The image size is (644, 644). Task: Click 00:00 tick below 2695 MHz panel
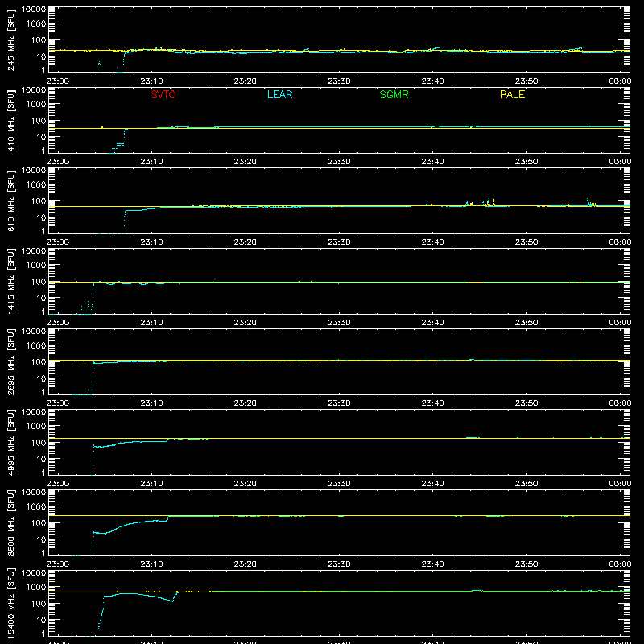pyautogui.click(x=620, y=403)
